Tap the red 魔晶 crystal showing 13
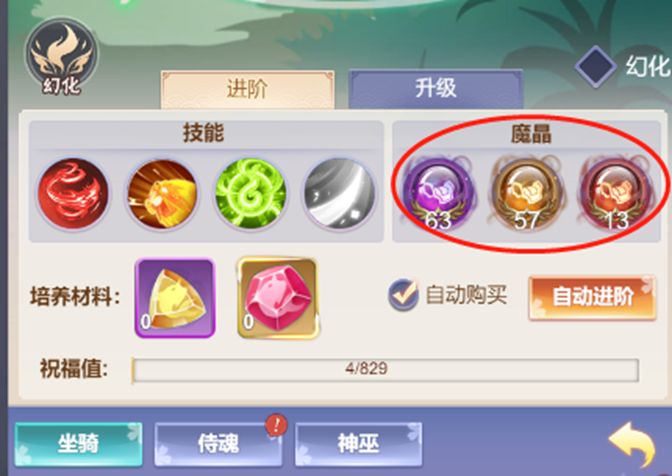672x476 pixels. 616,192
